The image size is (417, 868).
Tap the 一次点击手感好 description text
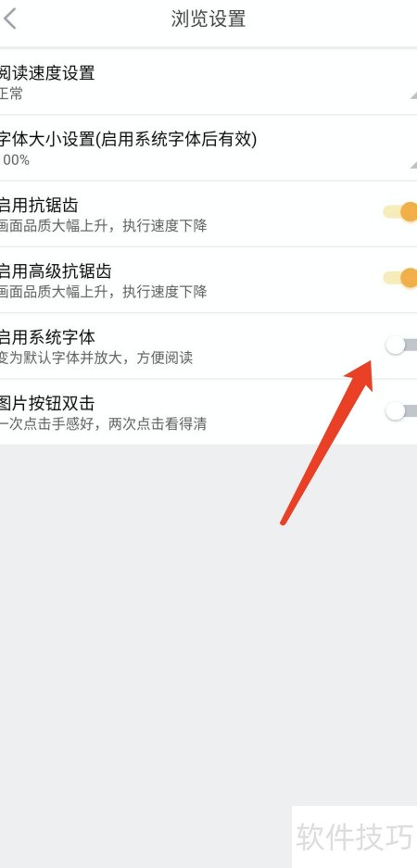(x=103, y=424)
